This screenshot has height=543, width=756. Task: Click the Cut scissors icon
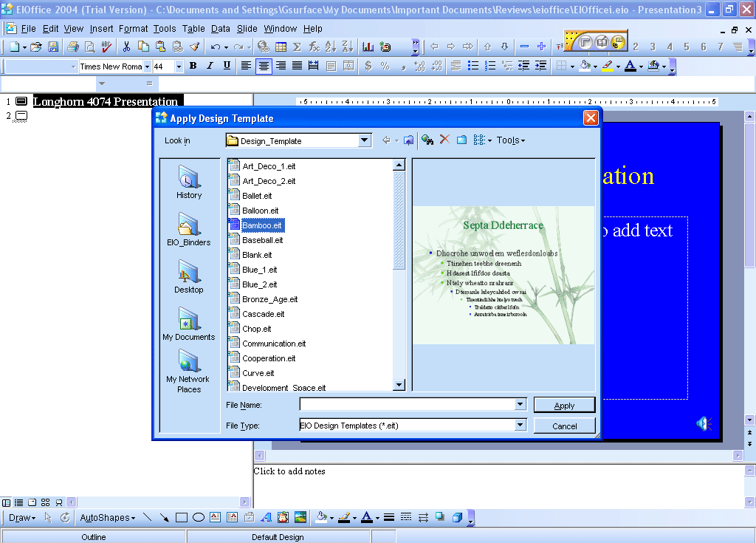(126, 47)
